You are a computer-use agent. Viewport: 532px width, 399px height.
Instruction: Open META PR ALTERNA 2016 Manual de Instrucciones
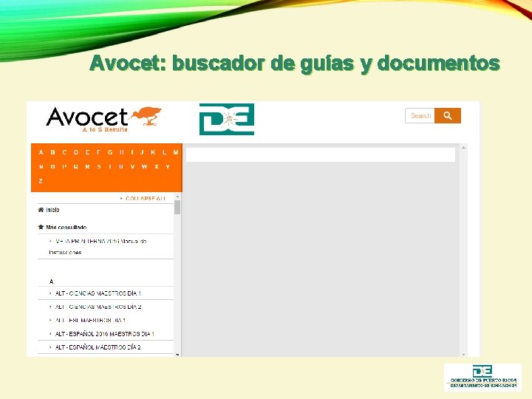[x=98, y=247]
